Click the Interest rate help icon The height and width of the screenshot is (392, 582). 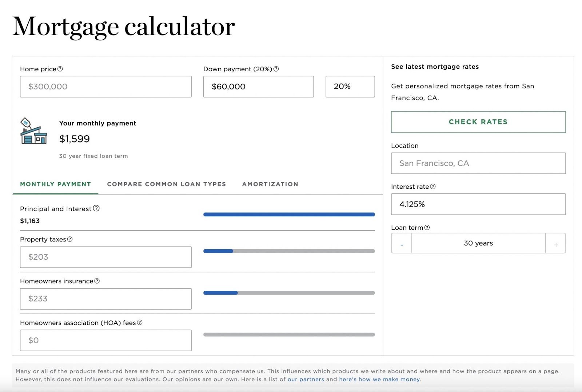(433, 187)
